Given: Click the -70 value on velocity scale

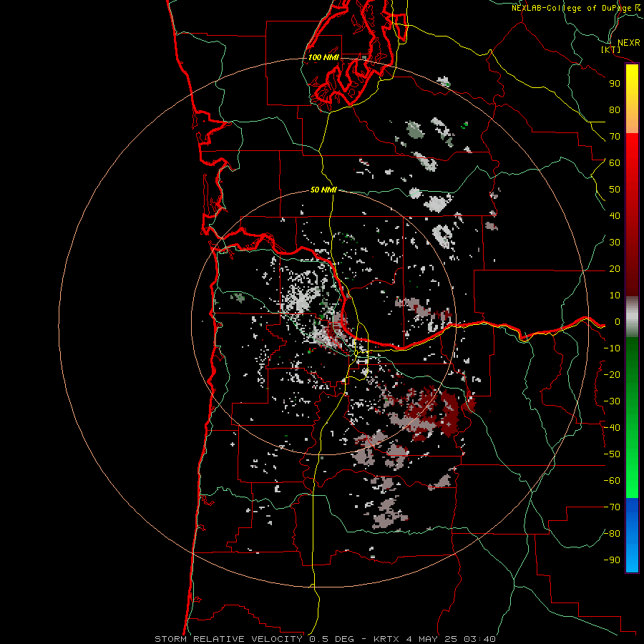Looking at the screenshot, I should click(x=612, y=507).
